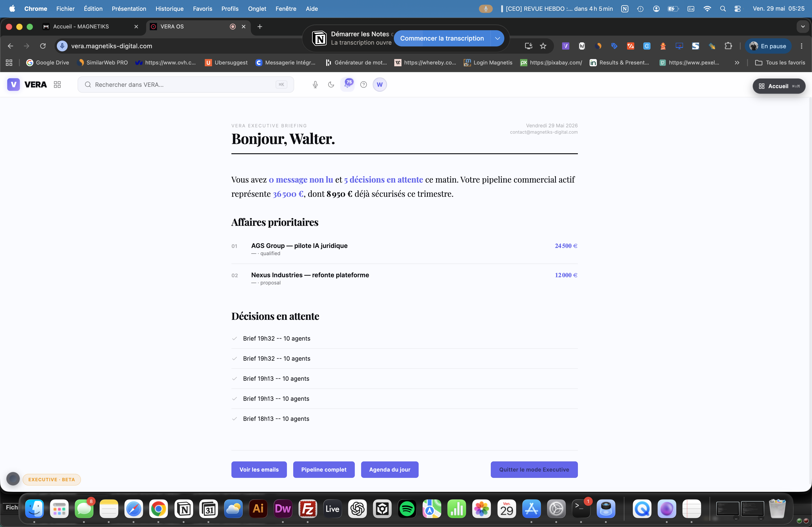Open the Chrome extensions puzzle icon
812x527 pixels.
728,46
